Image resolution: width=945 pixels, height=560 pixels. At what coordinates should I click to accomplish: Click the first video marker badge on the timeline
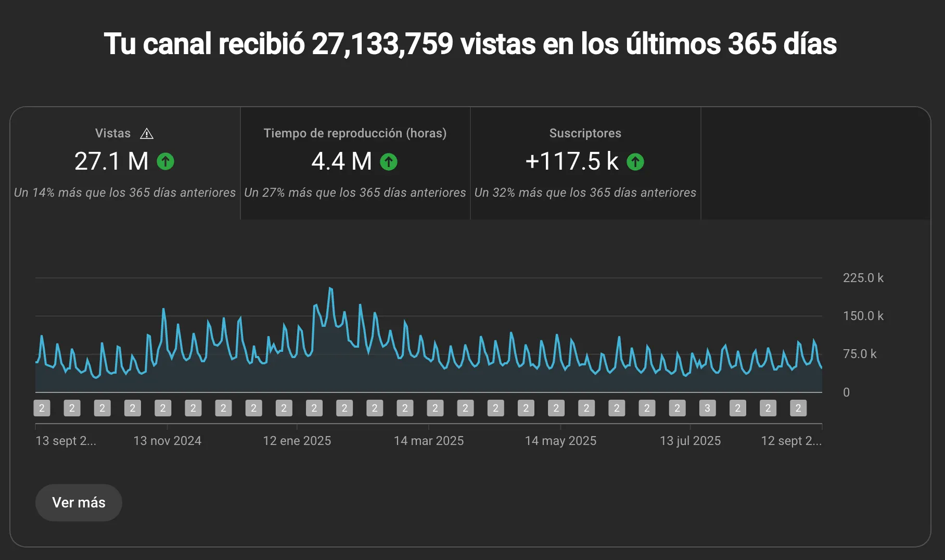point(42,408)
